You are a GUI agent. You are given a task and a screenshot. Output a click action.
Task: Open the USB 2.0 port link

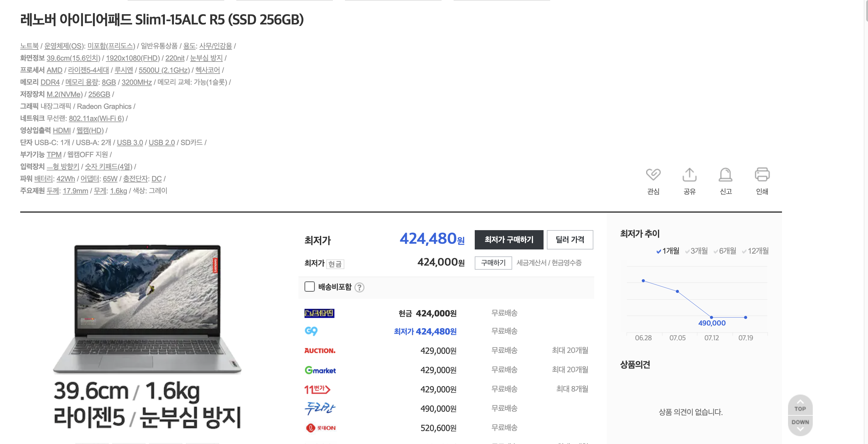[x=162, y=142]
